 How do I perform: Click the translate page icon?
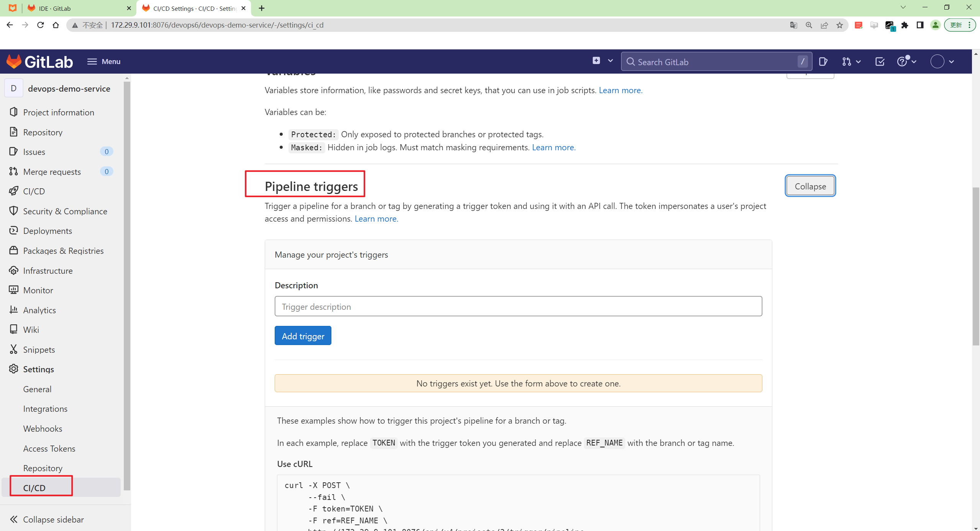(793, 25)
